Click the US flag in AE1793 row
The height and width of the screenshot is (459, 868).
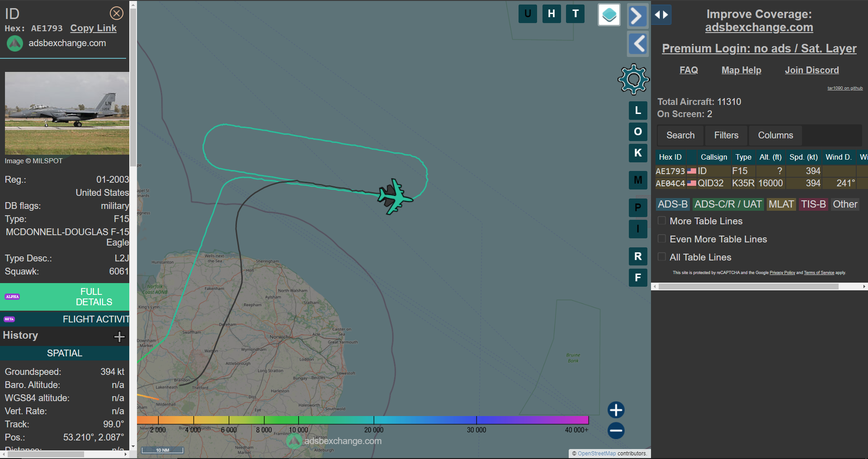692,171
